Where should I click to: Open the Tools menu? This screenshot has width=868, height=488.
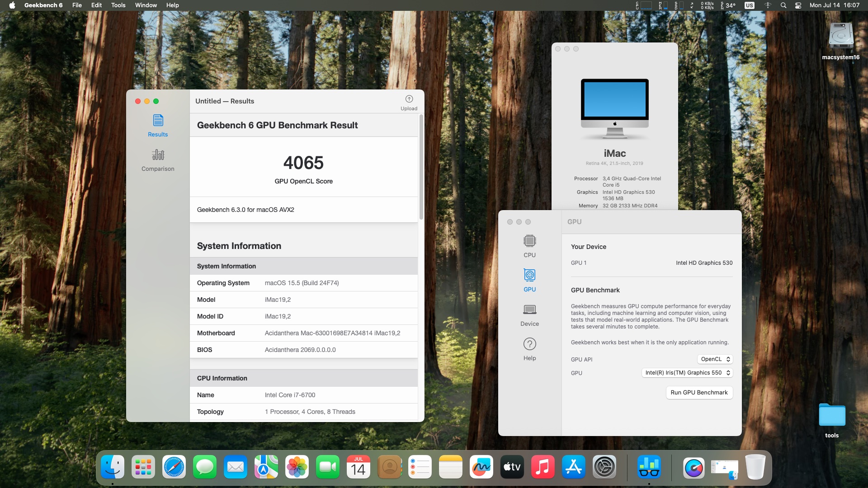click(x=118, y=5)
